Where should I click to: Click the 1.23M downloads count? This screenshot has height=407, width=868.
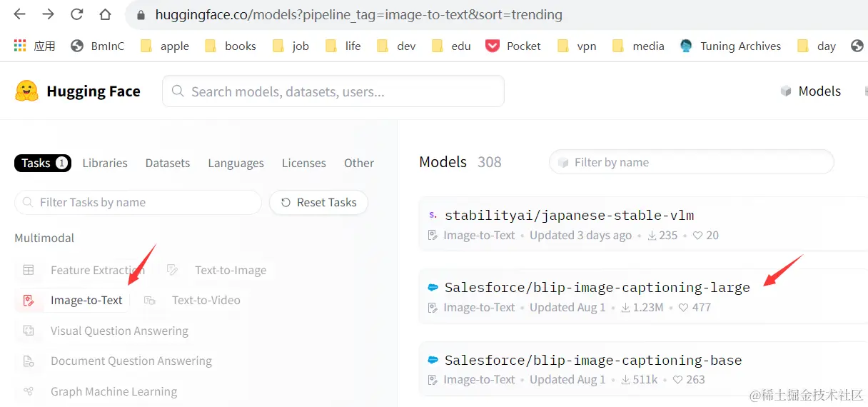[x=642, y=308]
